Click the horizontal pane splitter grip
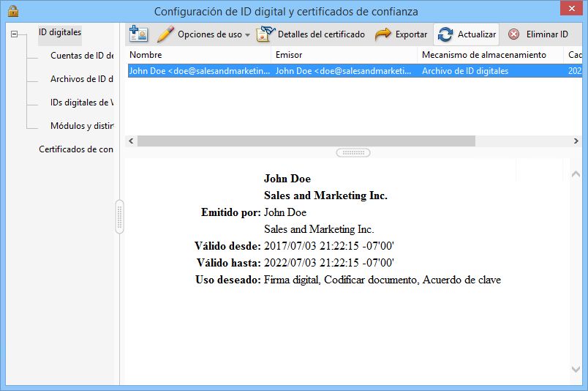The width and height of the screenshot is (588, 391). click(353, 152)
